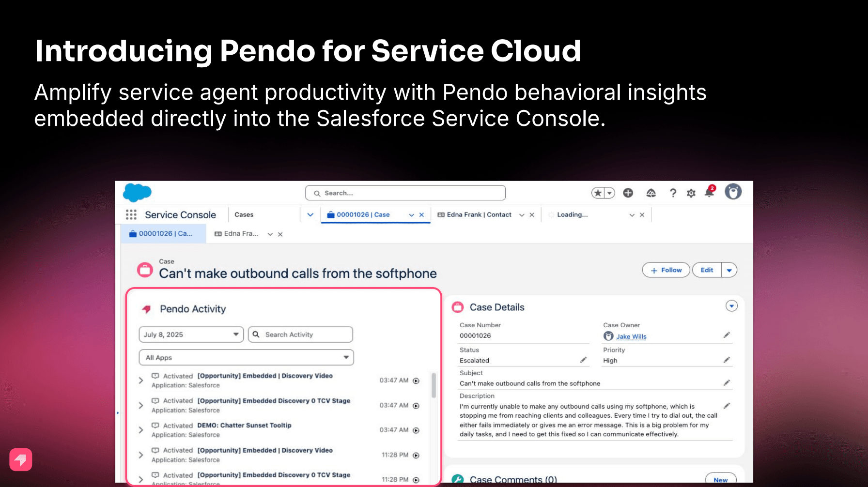
Task: Expand the Cases navigation dropdown chevron
Action: coord(310,214)
